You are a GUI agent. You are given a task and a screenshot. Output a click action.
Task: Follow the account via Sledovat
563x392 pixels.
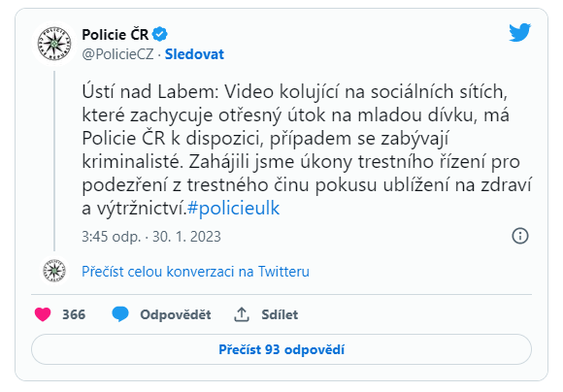click(x=194, y=54)
